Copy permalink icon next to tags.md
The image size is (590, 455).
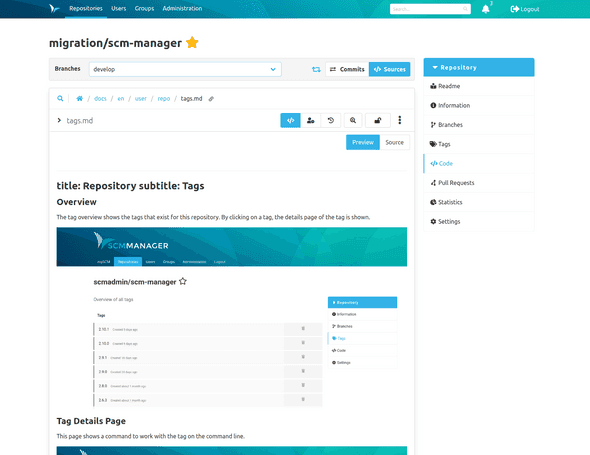click(x=211, y=99)
